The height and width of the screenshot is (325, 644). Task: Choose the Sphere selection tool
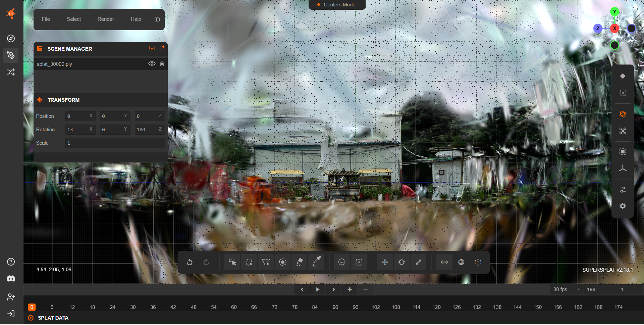click(x=342, y=262)
